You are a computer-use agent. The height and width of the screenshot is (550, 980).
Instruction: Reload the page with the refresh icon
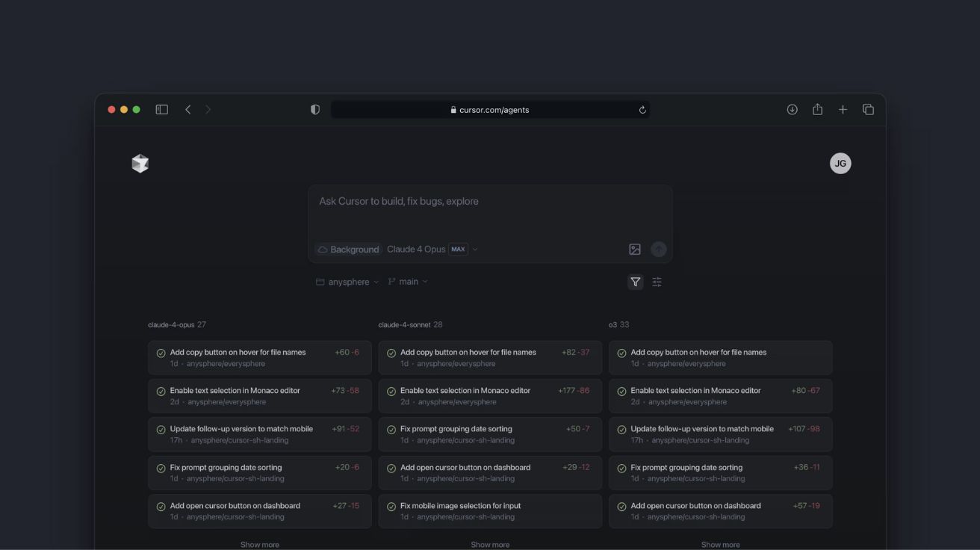coord(642,110)
